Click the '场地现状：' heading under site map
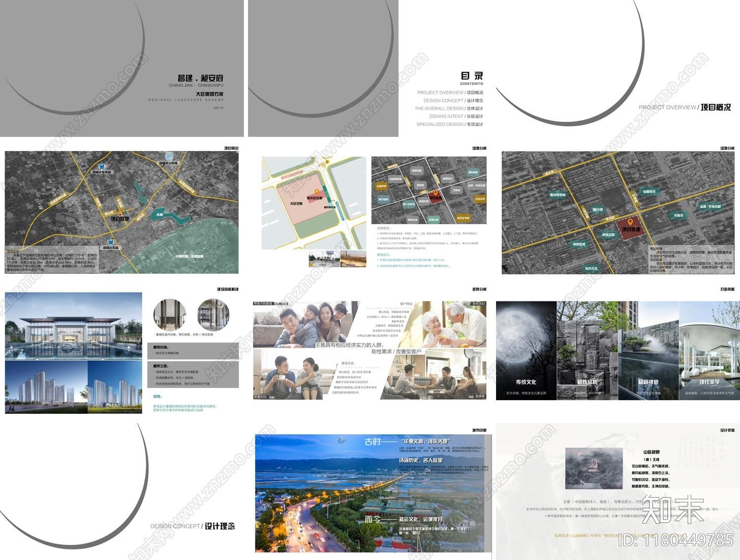The image size is (740, 560). click(x=383, y=229)
